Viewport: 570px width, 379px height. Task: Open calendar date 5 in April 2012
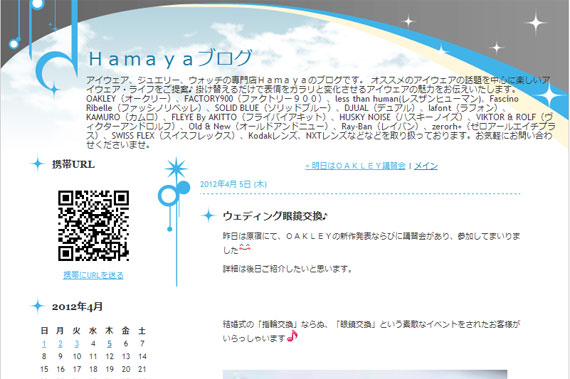109,343
